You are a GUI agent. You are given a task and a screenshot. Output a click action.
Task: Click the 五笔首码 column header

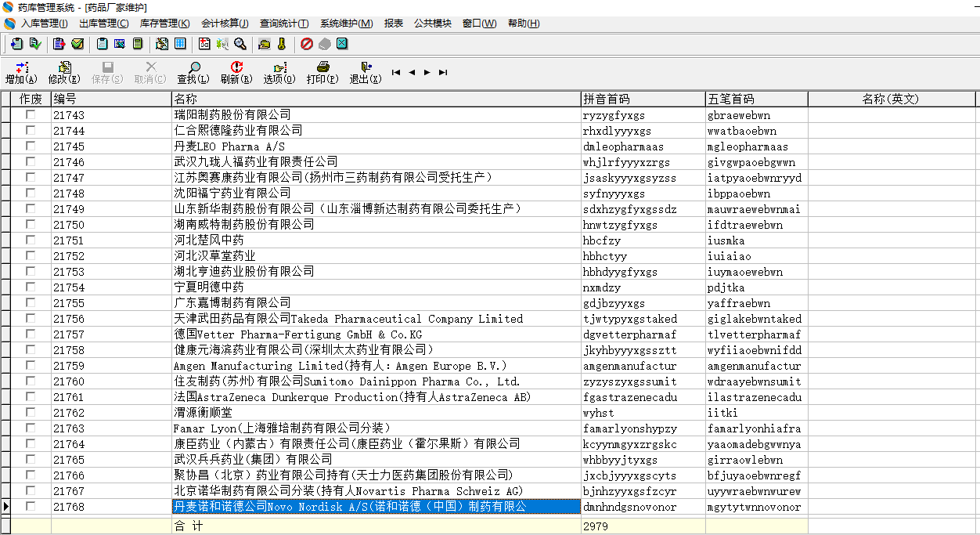[756, 99]
